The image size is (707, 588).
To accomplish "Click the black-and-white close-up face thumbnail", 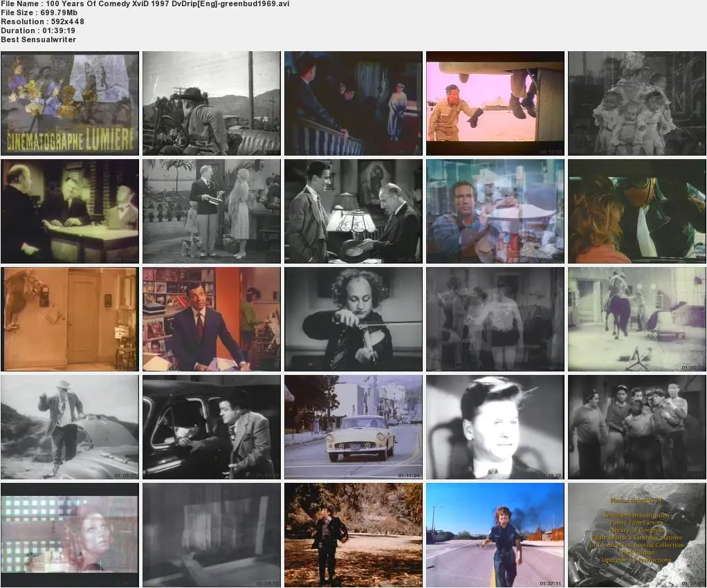I will 495,427.
